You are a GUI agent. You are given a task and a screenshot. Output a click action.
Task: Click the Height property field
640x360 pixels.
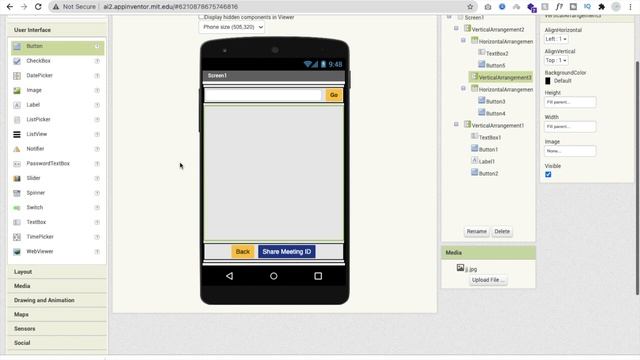tap(570, 102)
